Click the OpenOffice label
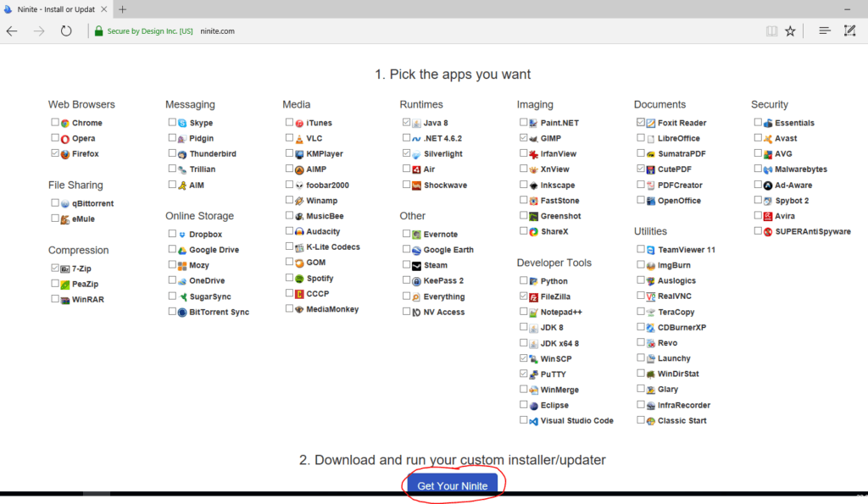Viewport: 868px width, 504px height. (679, 201)
